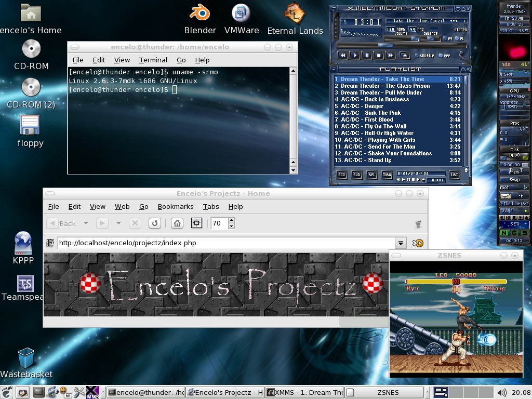Select playlist track 'AC/DC - Danger'

[x=397, y=106]
